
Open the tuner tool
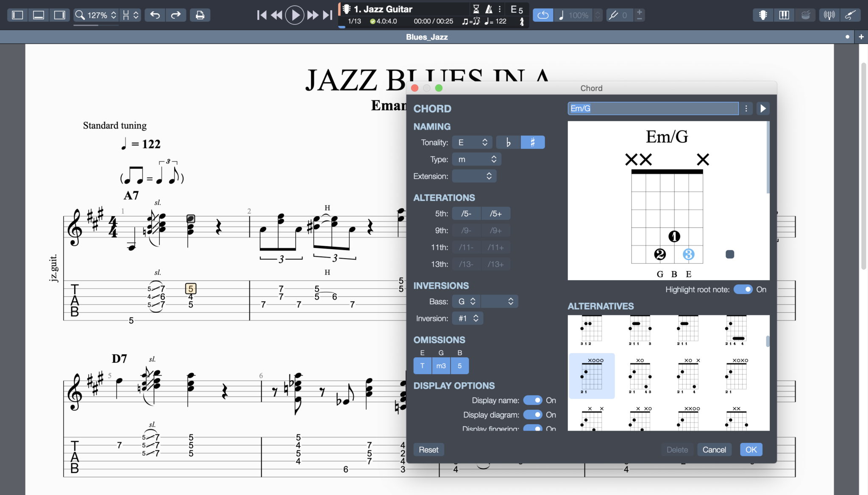(829, 15)
